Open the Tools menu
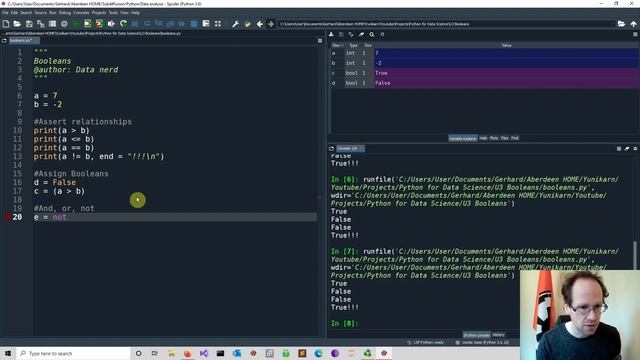The height and width of the screenshot is (360, 640). (x=113, y=13)
